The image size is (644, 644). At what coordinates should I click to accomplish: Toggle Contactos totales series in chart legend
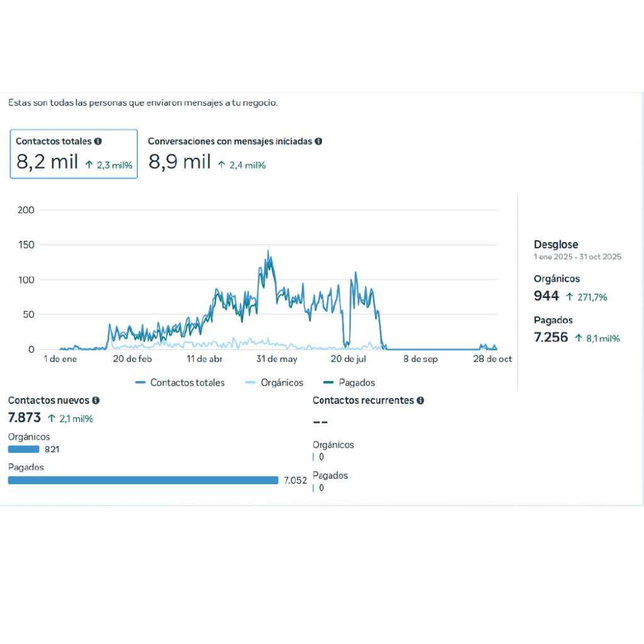click(180, 382)
